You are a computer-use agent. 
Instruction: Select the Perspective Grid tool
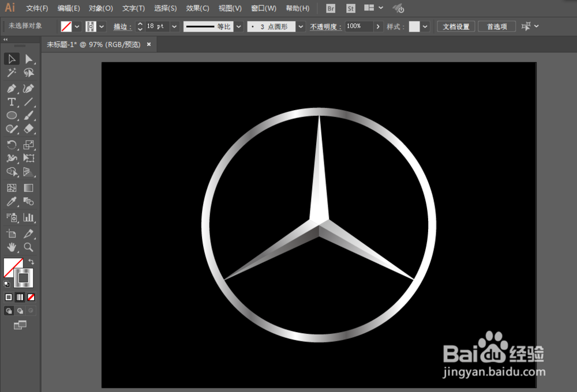[x=29, y=172]
